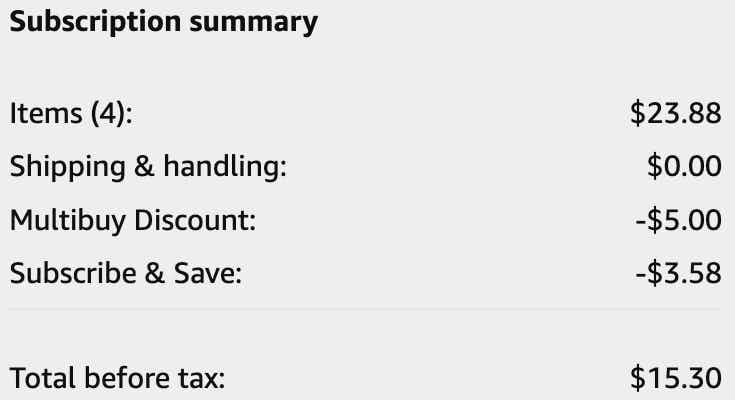Select the Total before tax label
The width and height of the screenshot is (735, 400).
pos(117,378)
